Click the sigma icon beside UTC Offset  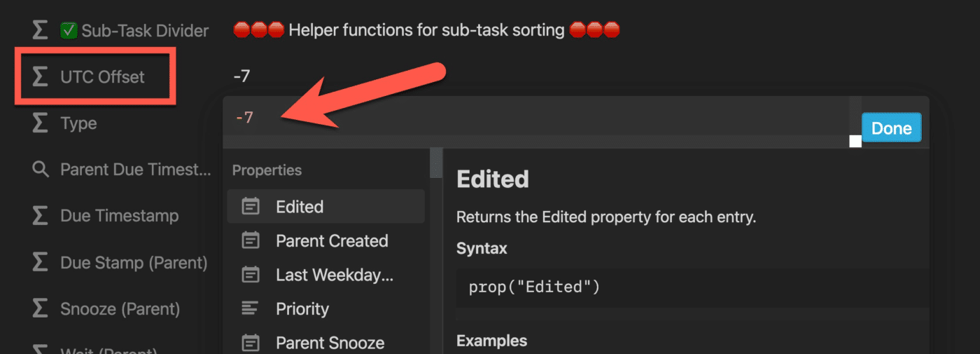pyautogui.click(x=41, y=76)
